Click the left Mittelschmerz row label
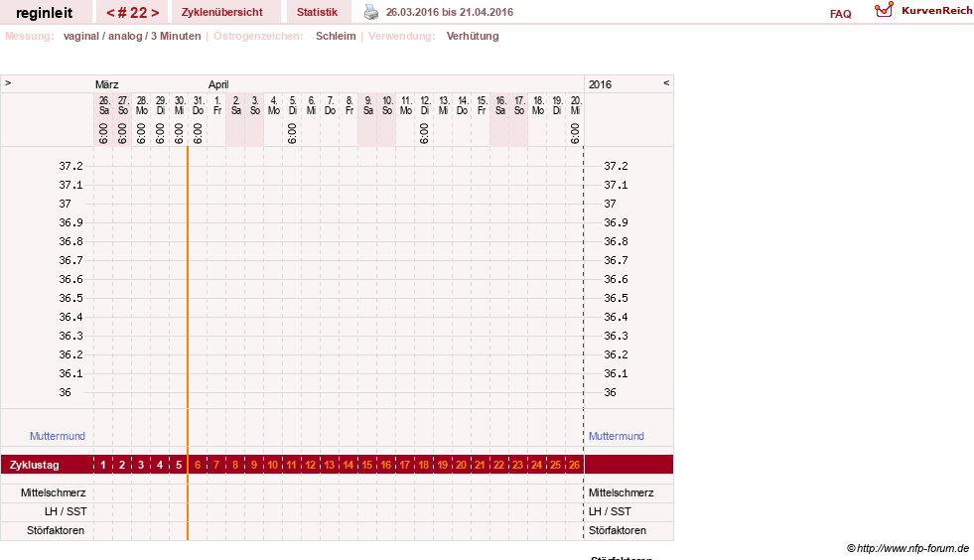974x560 pixels. (53, 492)
